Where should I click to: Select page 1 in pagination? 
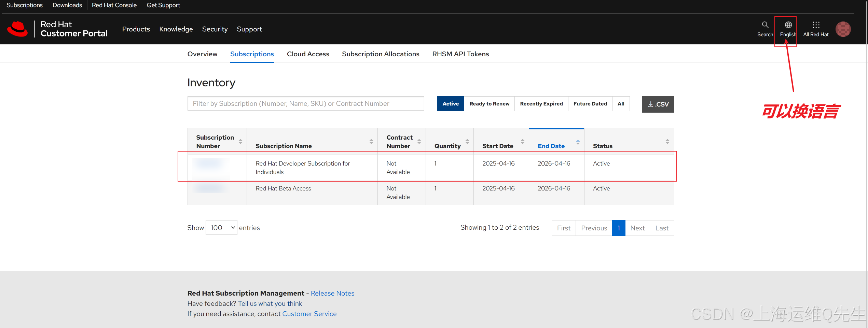[x=619, y=228]
